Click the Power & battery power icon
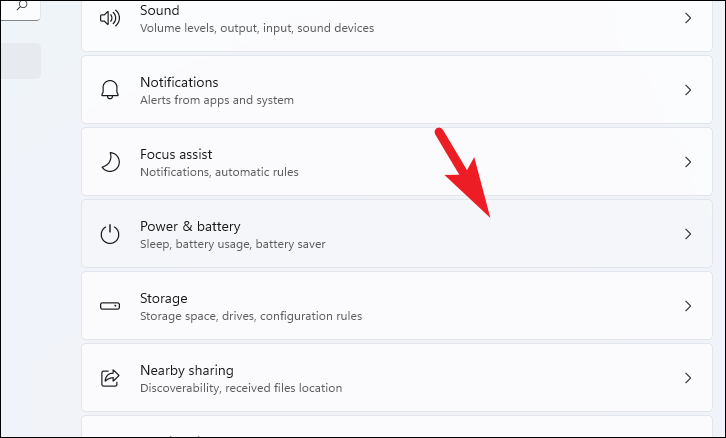 [110, 234]
